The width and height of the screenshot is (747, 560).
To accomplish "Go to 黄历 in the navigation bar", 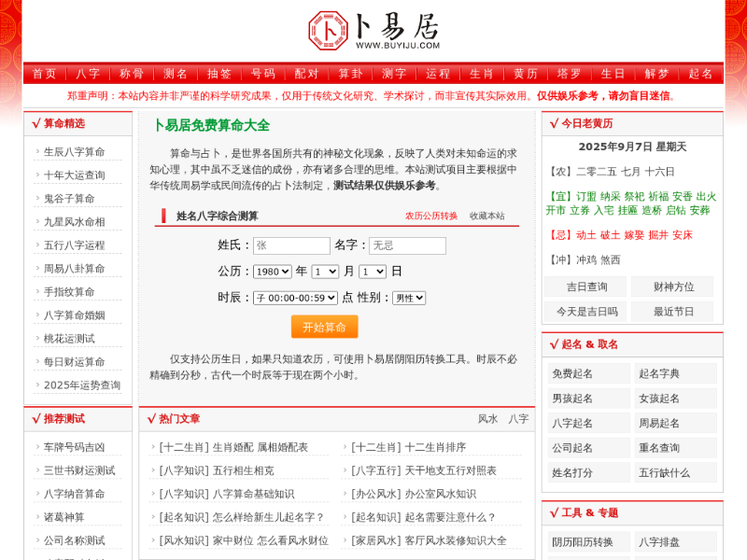I will click(x=525, y=74).
